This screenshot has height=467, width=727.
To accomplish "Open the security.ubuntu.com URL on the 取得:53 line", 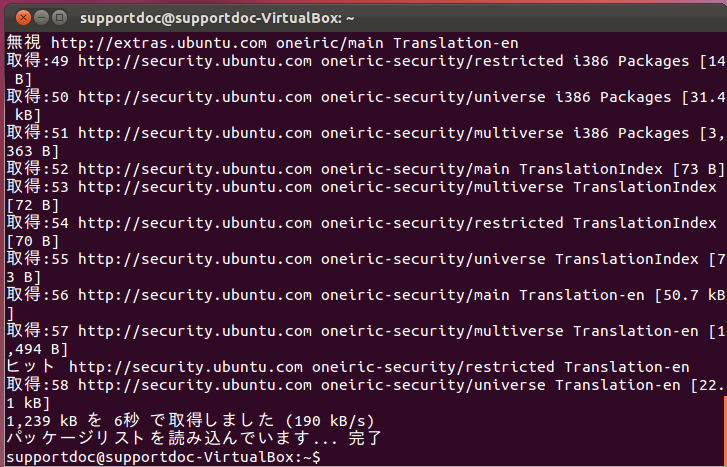I will tap(195, 187).
